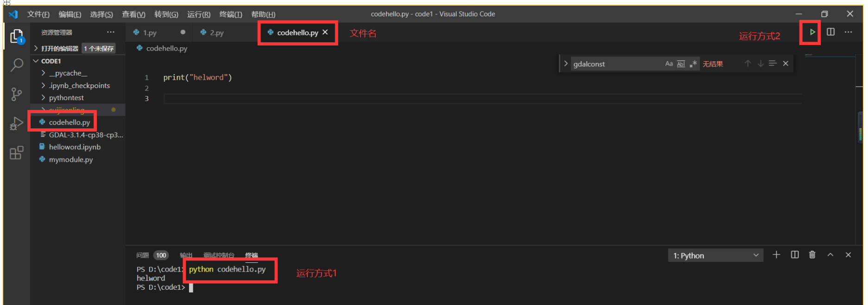Place cursor on empty editor line 3
Image resolution: width=868 pixels, height=305 pixels.
(482, 98)
